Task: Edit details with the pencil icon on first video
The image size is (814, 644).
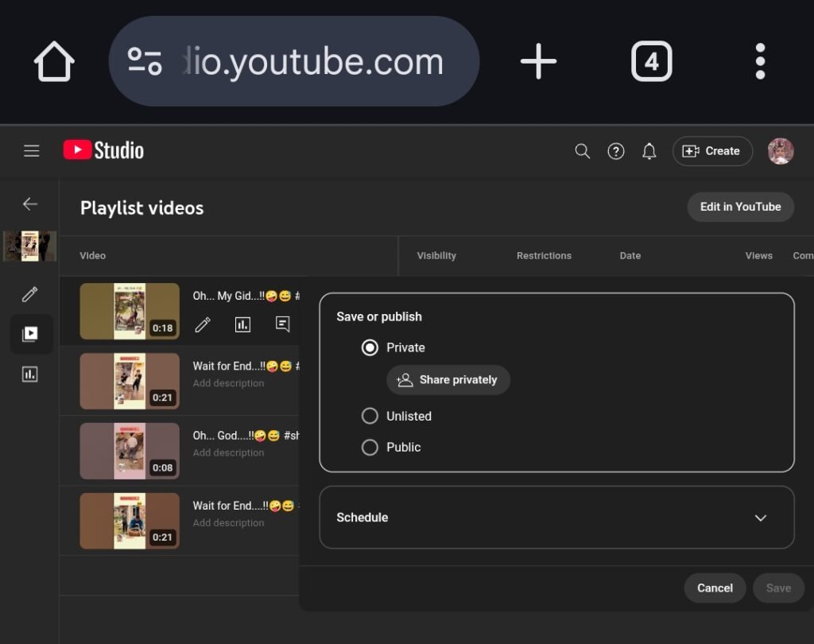Action: point(203,325)
